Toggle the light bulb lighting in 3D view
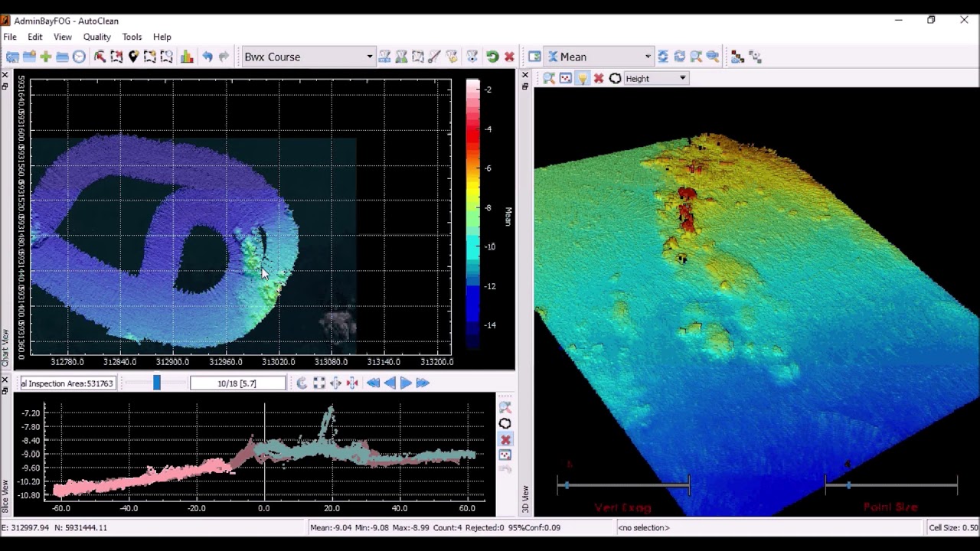Viewport: 980px width, 551px height. click(x=582, y=78)
